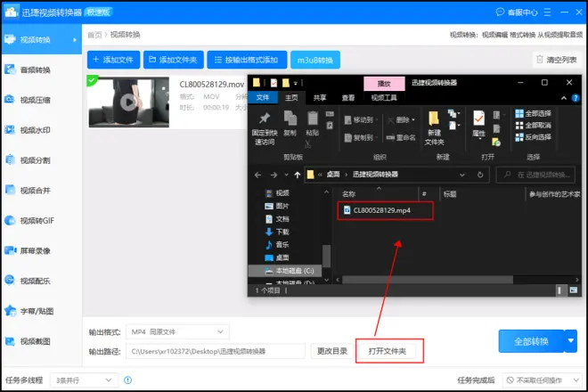Select the 视频水印 sidebar icon
Image resolution: width=588 pixels, height=392 pixels.
coord(10,130)
